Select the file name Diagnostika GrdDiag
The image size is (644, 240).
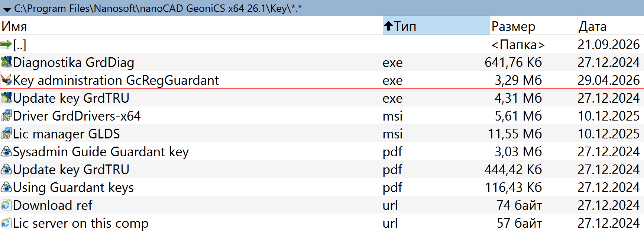coord(74,63)
